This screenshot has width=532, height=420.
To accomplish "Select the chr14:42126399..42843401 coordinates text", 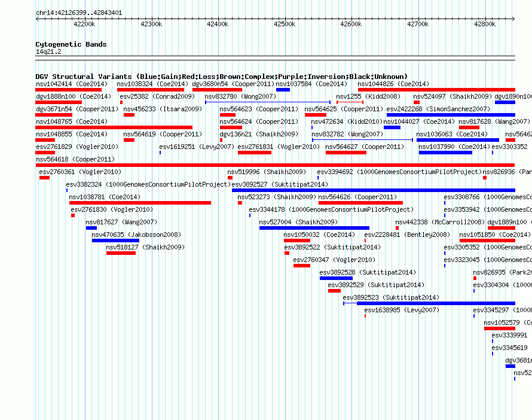I will pyautogui.click(x=79, y=13).
